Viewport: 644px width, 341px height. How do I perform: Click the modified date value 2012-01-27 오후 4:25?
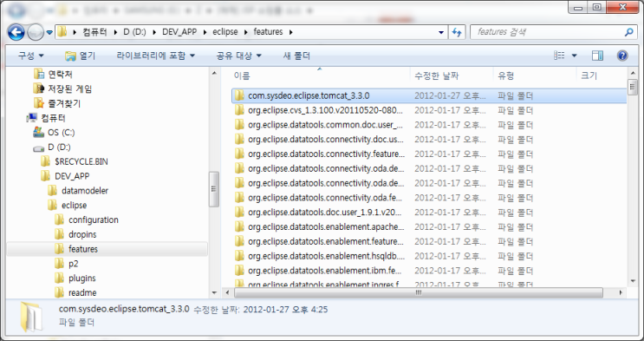coord(285,309)
